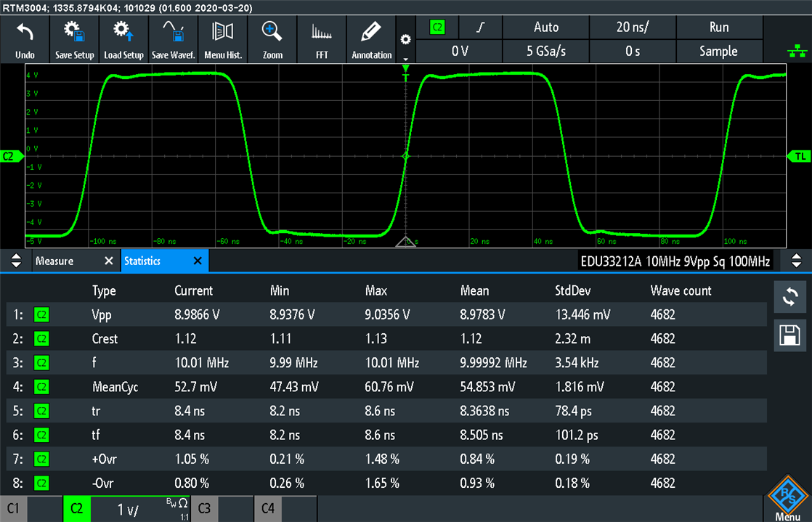Click the C2 badge in the Vpp row
Screen dimensions: 812x522
click(41, 314)
